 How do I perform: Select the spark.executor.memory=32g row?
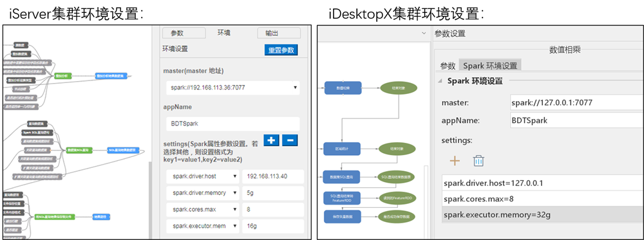[x=543, y=215]
